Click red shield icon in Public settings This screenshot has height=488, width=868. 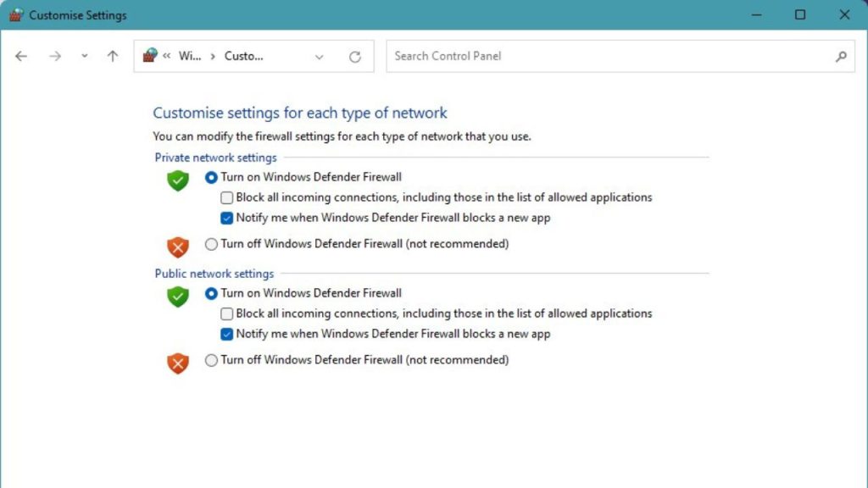178,363
